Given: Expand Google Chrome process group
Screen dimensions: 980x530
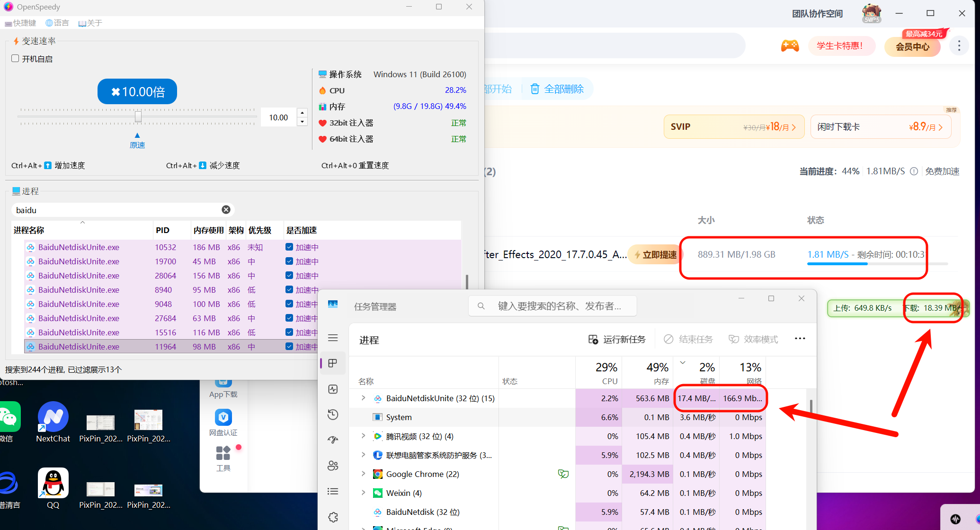Looking at the screenshot, I should point(363,474).
